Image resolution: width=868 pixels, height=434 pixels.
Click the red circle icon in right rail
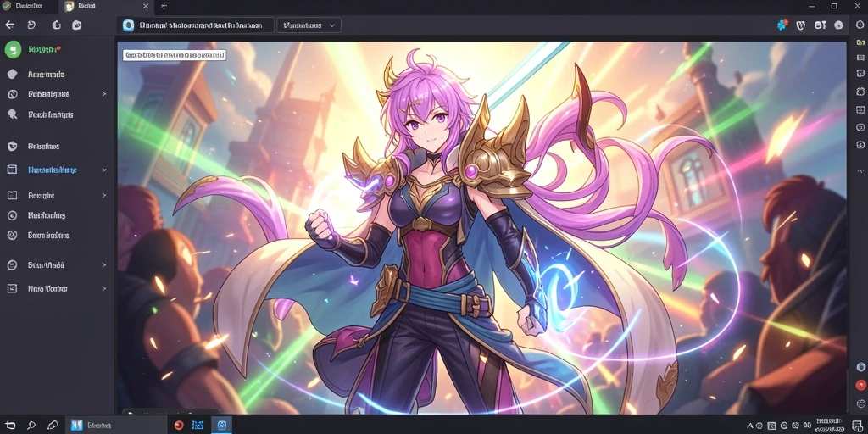point(860,385)
